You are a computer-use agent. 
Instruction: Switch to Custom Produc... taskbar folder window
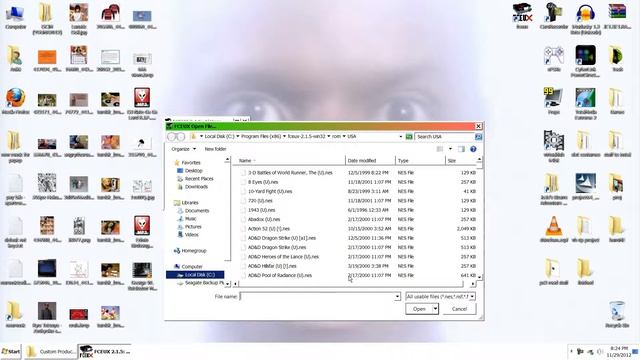pos(51,351)
